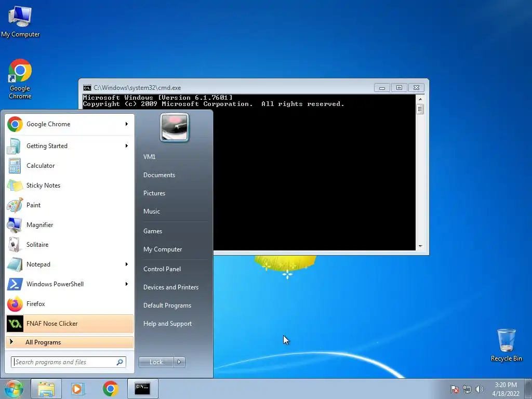
Task: Open VM1 user folder
Action: pos(149,157)
